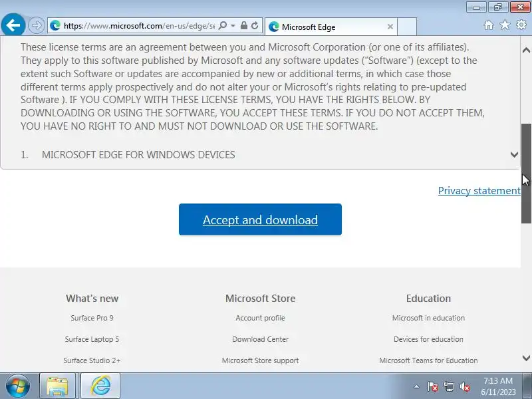Open Action Center flag tray icon

[432, 386]
